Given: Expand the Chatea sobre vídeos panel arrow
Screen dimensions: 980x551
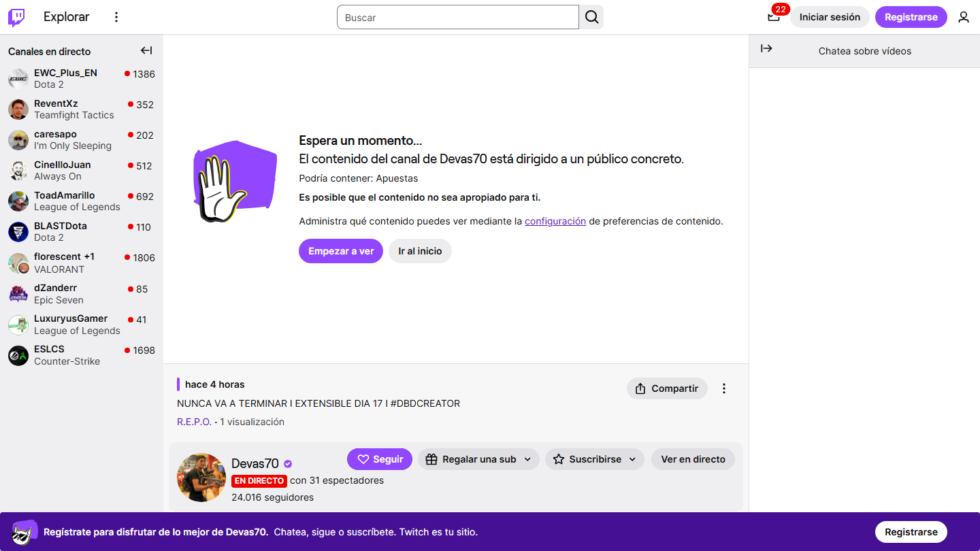Looking at the screenshot, I should point(766,48).
